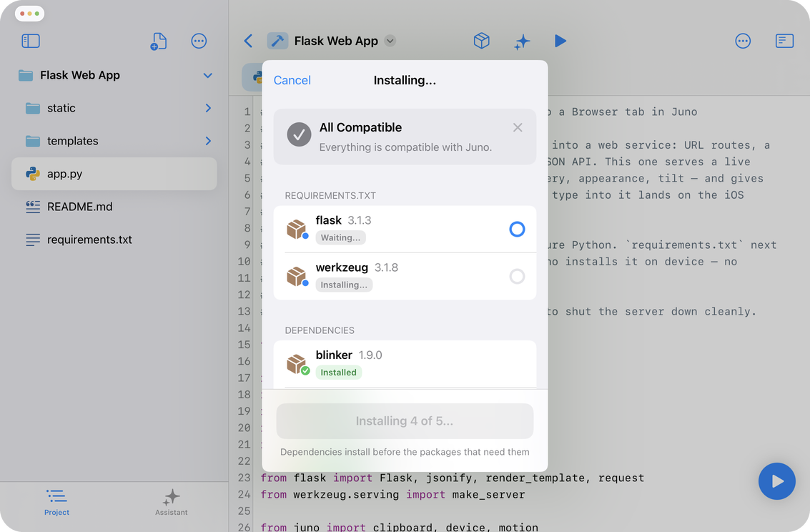Click the werkzeug Installing... status badge
Image resolution: width=810 pixels, height=532 pixels.
coord(344,285)
